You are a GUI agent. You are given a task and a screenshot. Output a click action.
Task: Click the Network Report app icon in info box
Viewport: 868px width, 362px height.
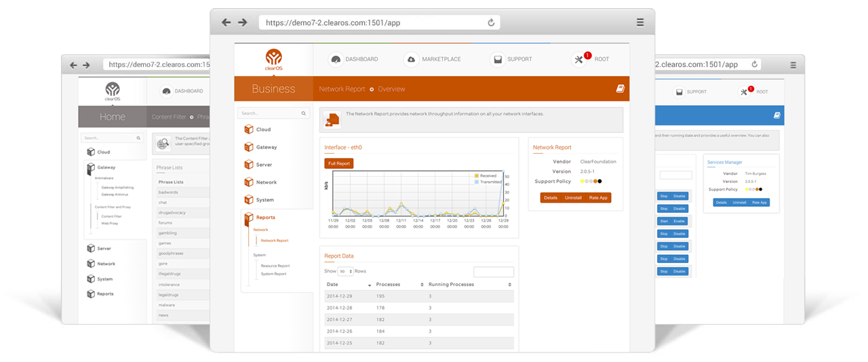coord(332,119)
